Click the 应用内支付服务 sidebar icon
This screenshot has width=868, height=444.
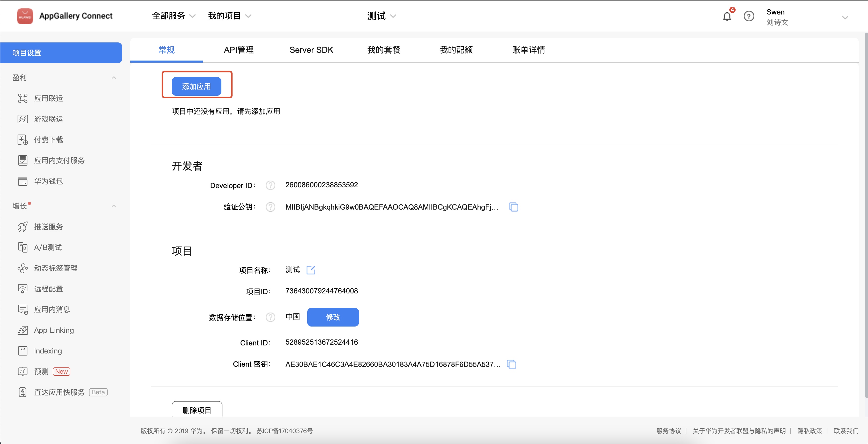[23, 160]
